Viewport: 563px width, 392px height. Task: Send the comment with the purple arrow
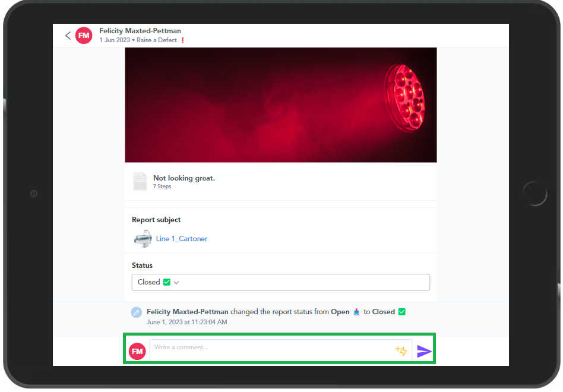point(424,351)
